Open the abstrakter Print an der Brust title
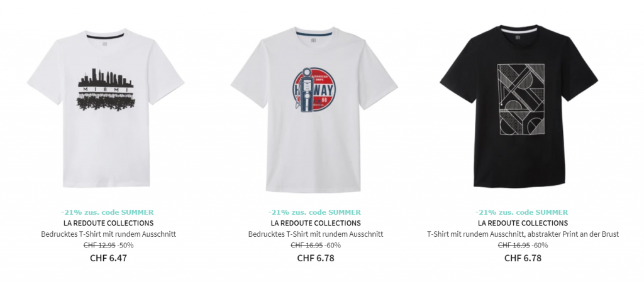The width and height of the screenshot is (644, 282). [523, 234]
